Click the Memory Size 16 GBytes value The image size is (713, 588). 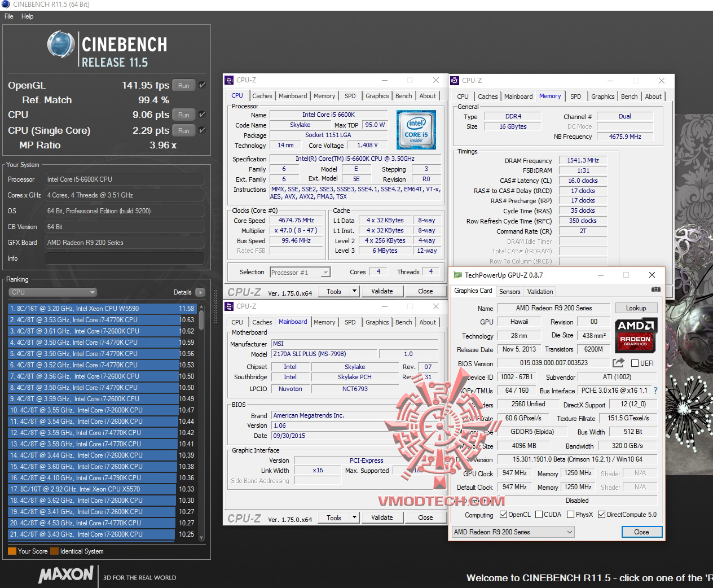tap(512, 126)
